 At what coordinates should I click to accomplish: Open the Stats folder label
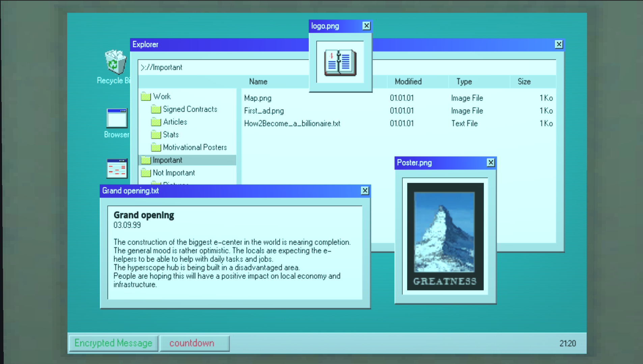coord(171,135)
